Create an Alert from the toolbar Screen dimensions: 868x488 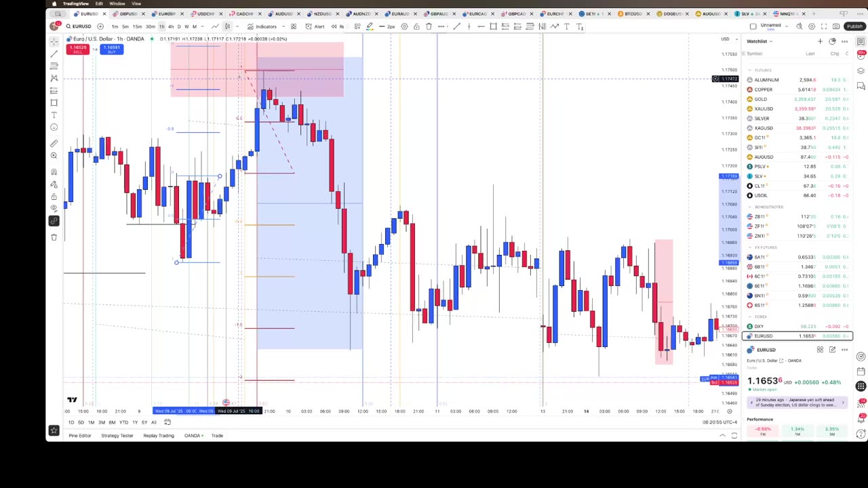pos(315,26)
